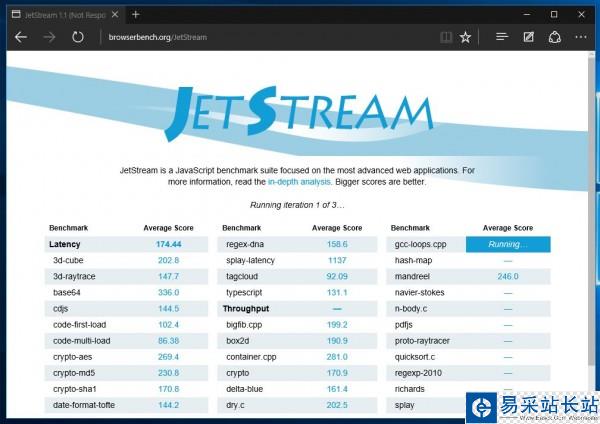Close the JetStream 1.1 tab
Viewport: 600px width, 424px height.
click(x=115, y=15)
